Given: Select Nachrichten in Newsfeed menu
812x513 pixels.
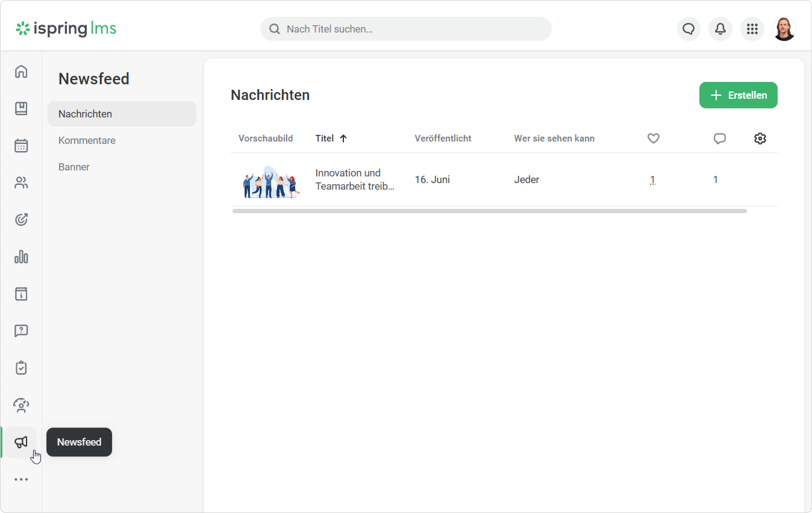Looking at the screenshot, I should (122, 114).
